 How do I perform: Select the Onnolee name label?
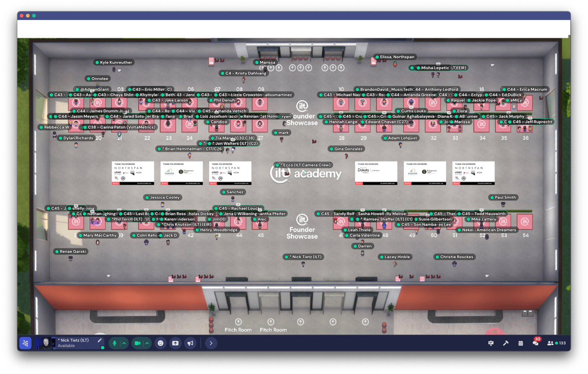(x=97, y=79)
